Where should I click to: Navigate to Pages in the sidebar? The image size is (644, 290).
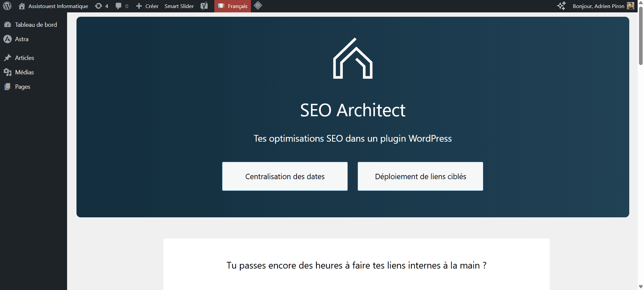point(22,87)
